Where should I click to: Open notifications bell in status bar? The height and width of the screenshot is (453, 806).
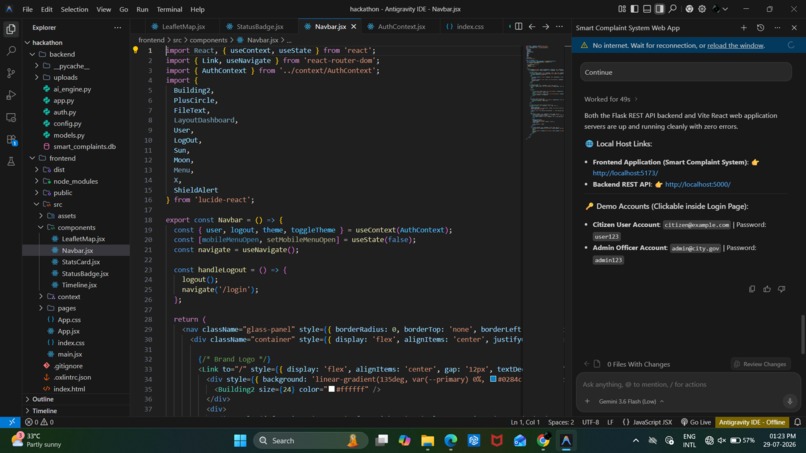pos(797,422)
